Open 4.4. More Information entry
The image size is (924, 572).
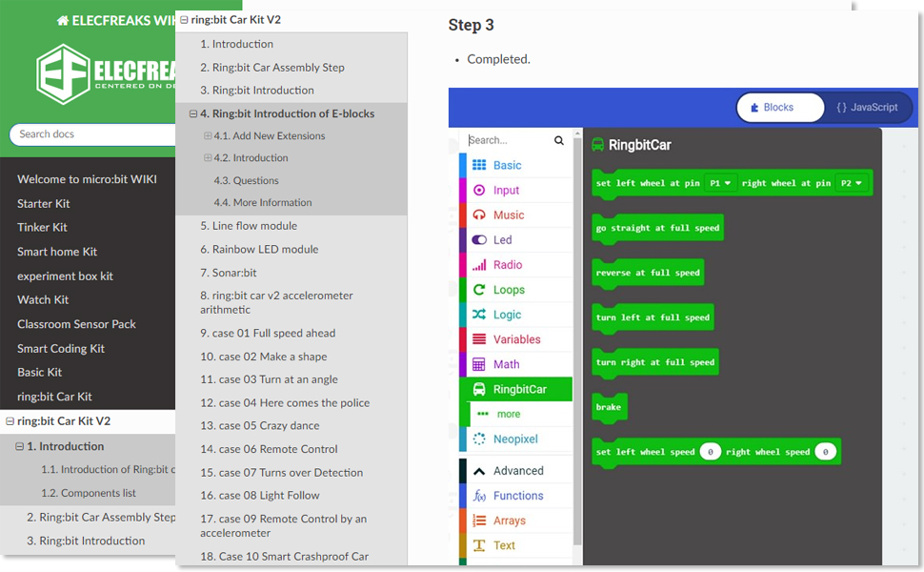263,203
